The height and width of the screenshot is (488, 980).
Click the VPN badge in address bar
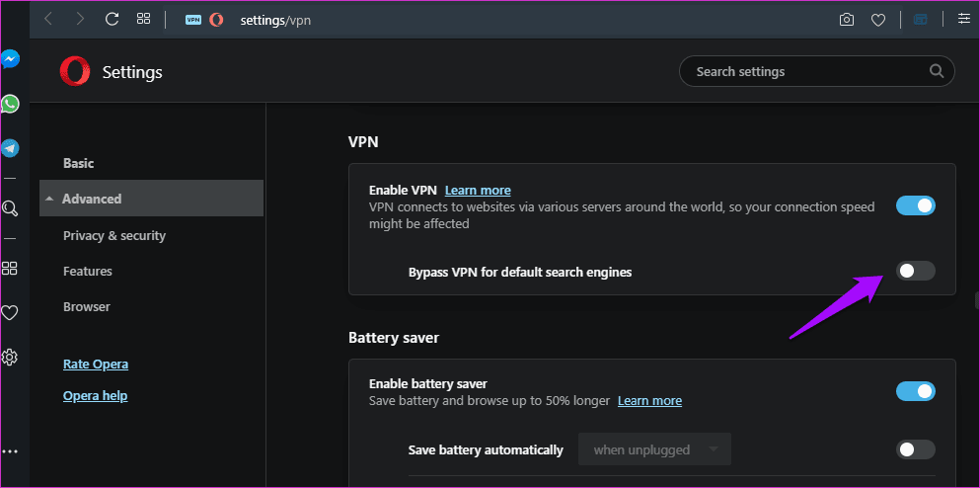point(193,20)
